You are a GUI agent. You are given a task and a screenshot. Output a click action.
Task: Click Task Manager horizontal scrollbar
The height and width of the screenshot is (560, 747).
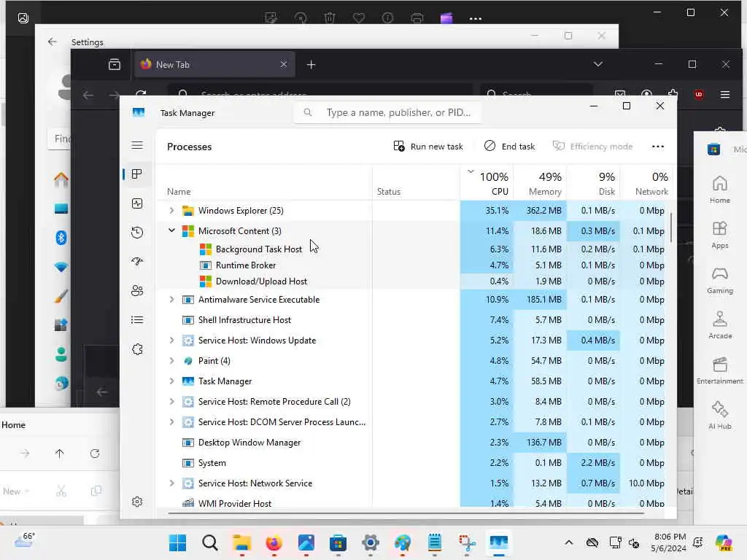point(406,513)
